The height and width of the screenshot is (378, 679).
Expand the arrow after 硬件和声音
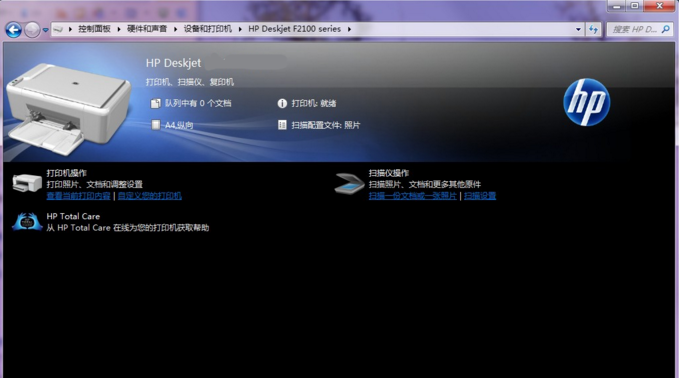coord(175,29)
